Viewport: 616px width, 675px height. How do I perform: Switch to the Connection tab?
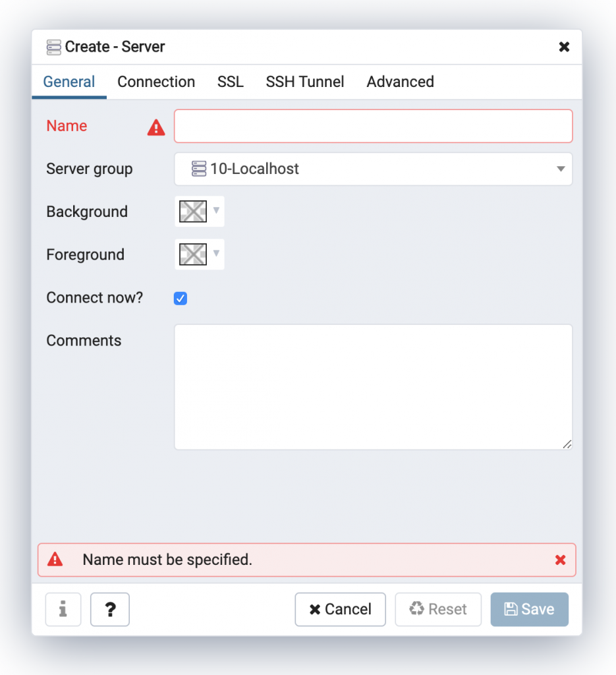coord(155,82)
